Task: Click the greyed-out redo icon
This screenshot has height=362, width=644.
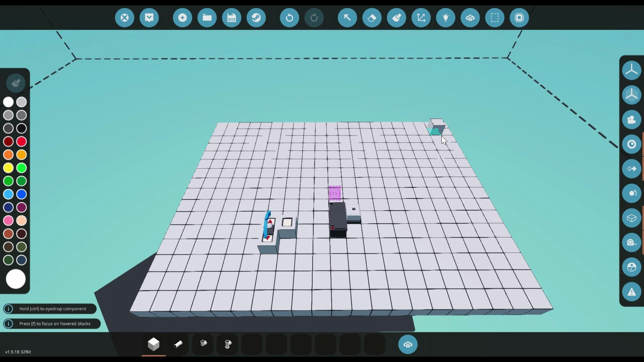Action: [314, 17]
